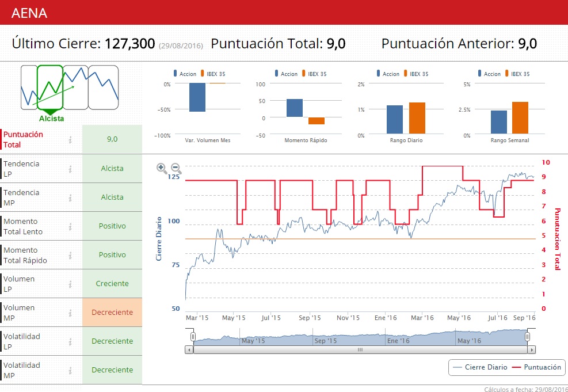Toggle Puntuación series in main chart legend

coord(537,367)
